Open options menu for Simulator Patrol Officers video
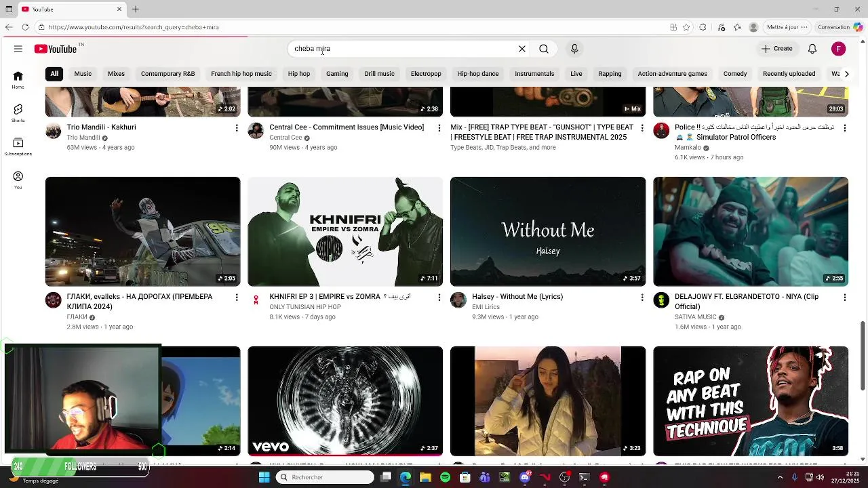 tap(844, 127)
